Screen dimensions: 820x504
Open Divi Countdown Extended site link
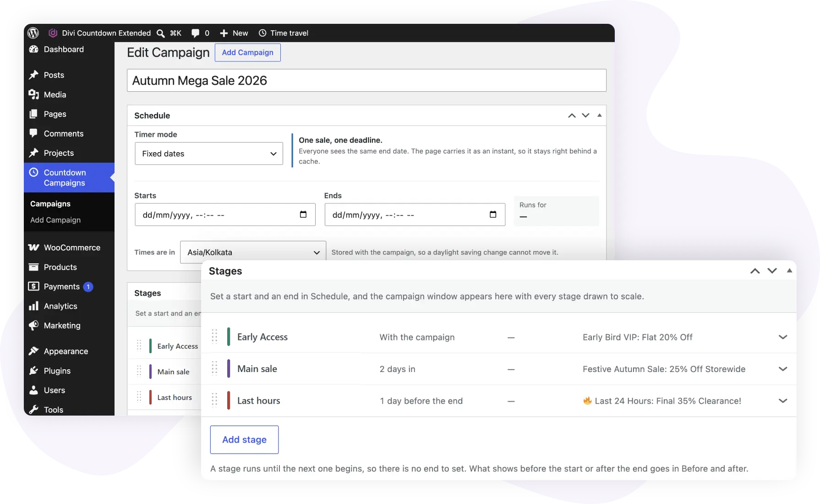(100, 33)
